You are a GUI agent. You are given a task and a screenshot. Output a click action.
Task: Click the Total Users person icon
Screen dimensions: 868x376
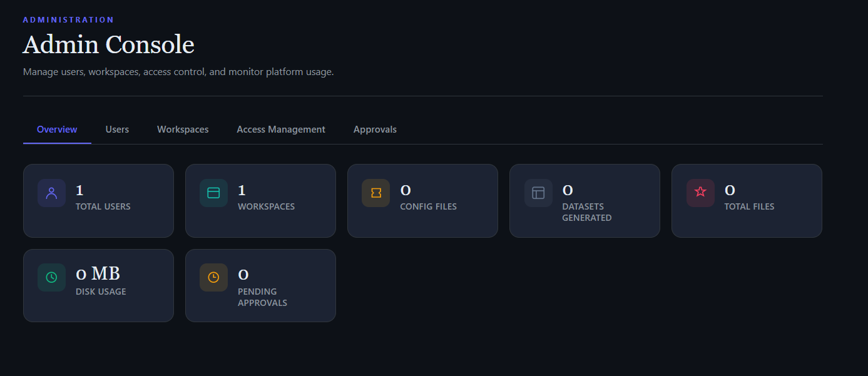(x=51, y=193)
